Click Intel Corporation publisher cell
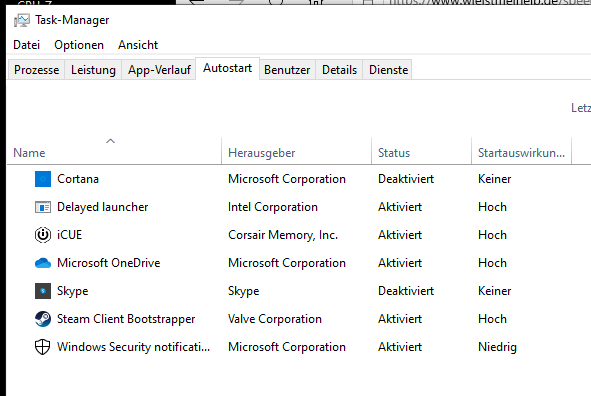 pos(273,207)
